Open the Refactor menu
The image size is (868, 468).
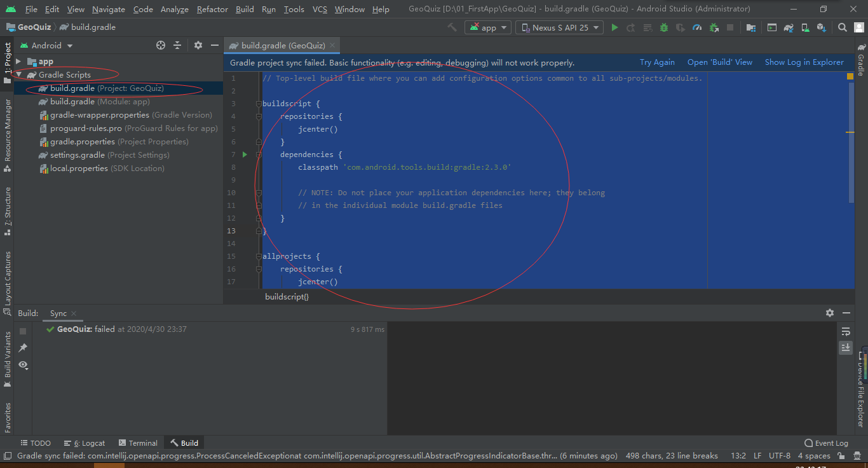pos(212,9)
